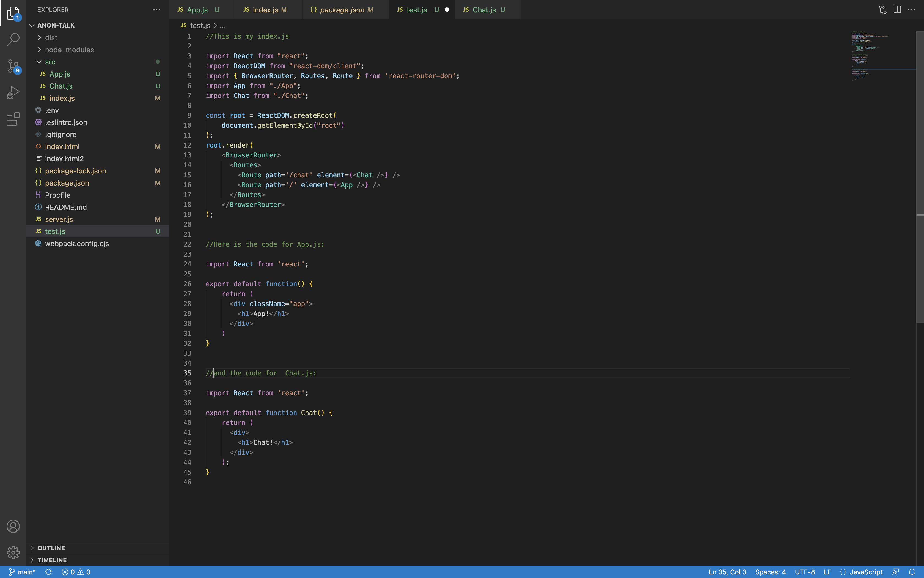This screenshot has width=924, height=578.
Task: Open the Search view icon
Action: (13, 39)
